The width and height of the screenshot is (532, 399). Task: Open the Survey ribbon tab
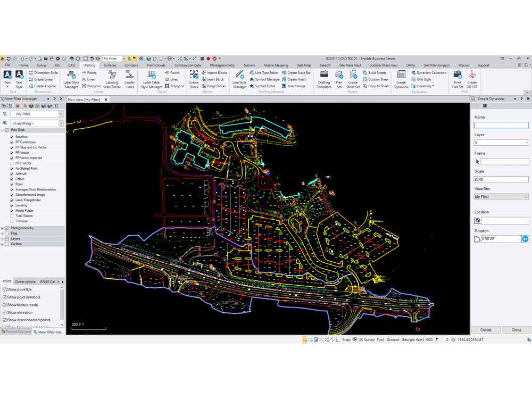[x=41, y=65]
